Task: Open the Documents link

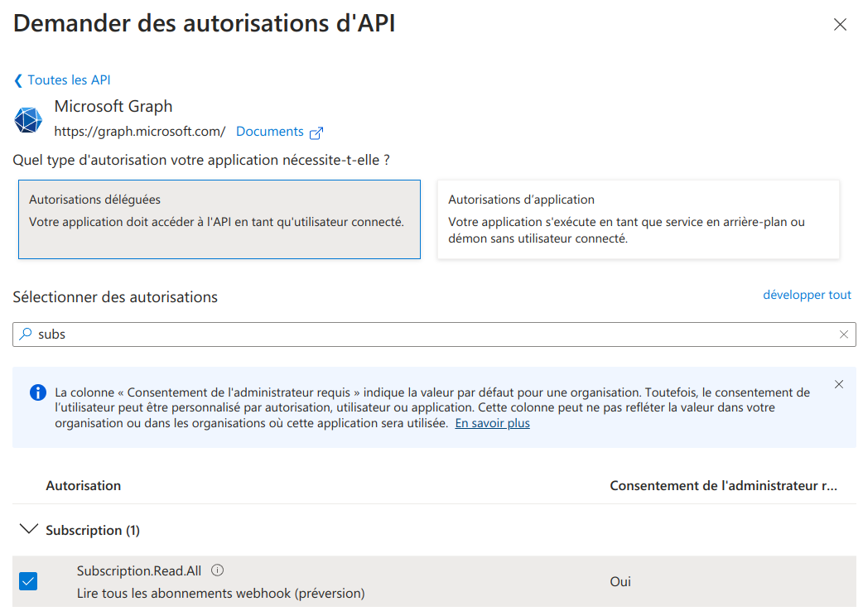Action: point(270,132)
